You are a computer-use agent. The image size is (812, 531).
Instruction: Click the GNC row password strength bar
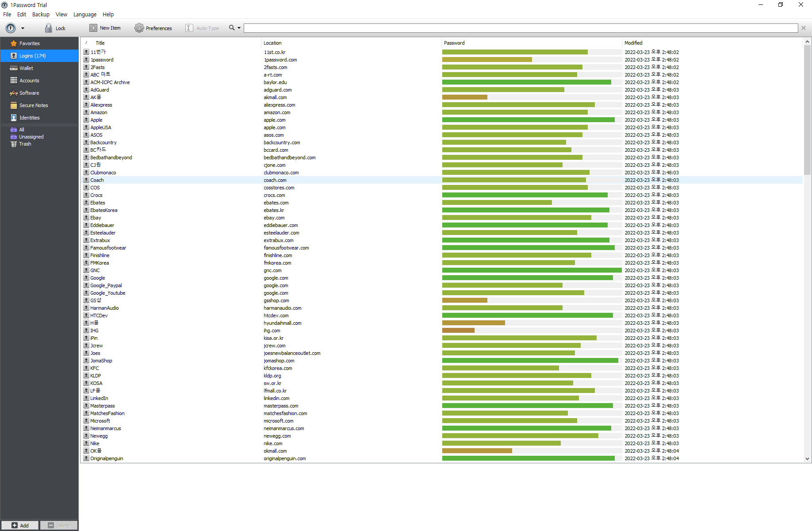pyautogui.click(x=532, y=270)
